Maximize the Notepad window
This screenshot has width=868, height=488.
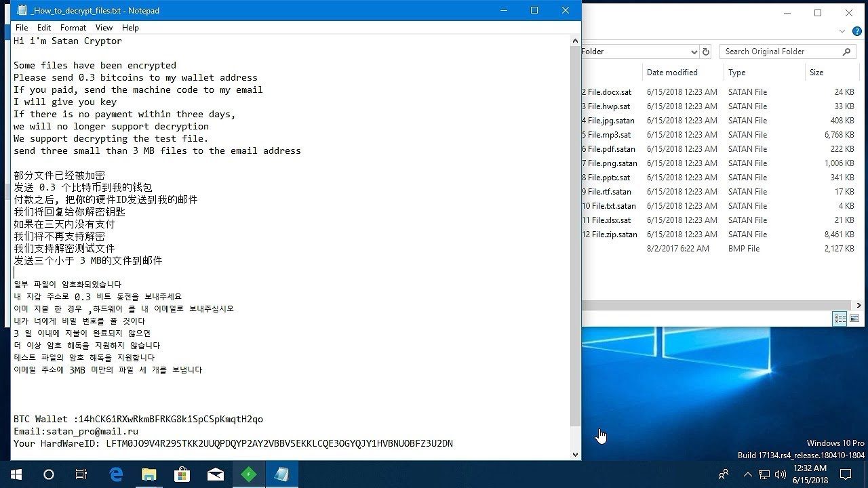pos(534,11)
